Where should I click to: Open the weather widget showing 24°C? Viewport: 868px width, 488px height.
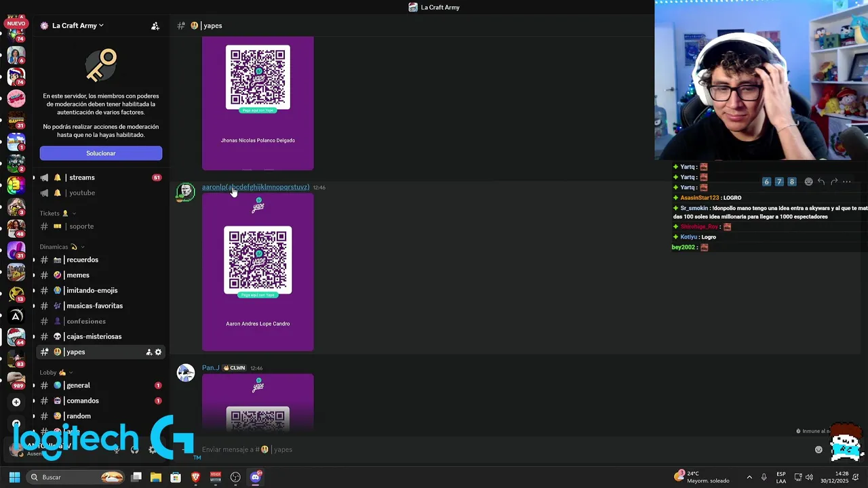click(702, 477)
